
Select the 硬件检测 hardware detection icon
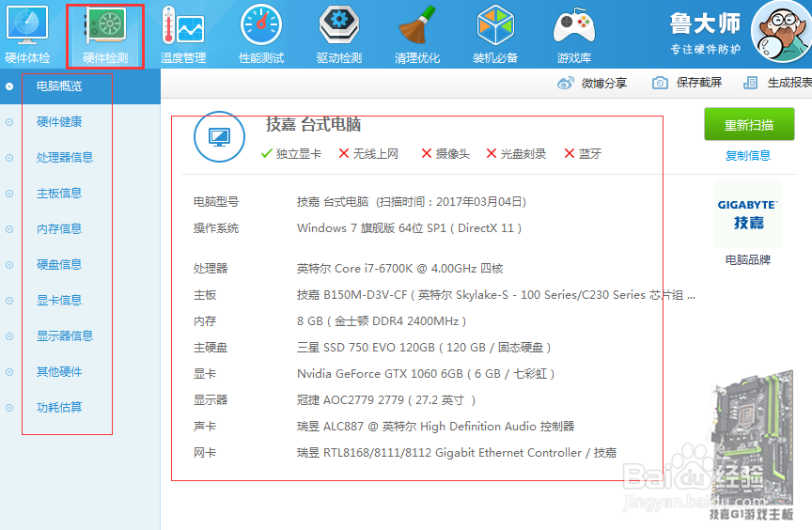[x=105, y=35]
